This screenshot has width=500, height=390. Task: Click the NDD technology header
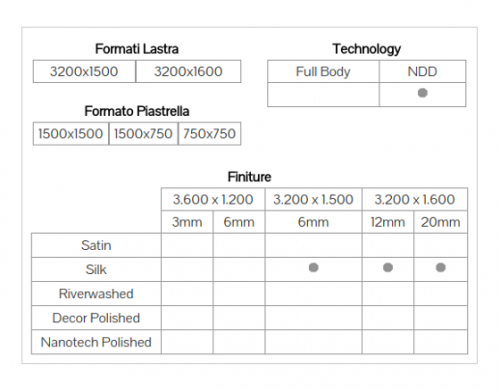(x=422, y=71)
